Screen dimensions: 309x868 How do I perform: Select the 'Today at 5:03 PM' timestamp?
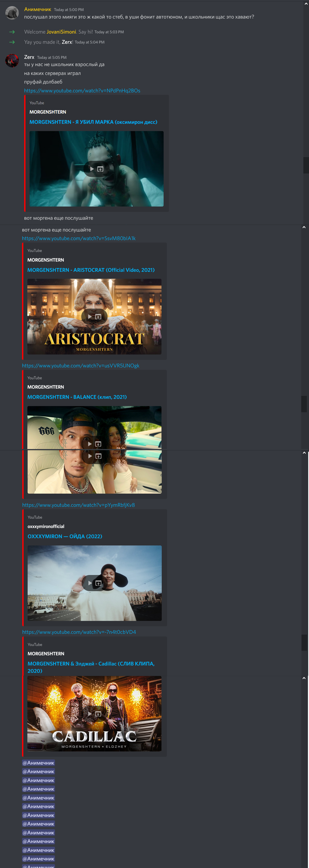point(109,32)
